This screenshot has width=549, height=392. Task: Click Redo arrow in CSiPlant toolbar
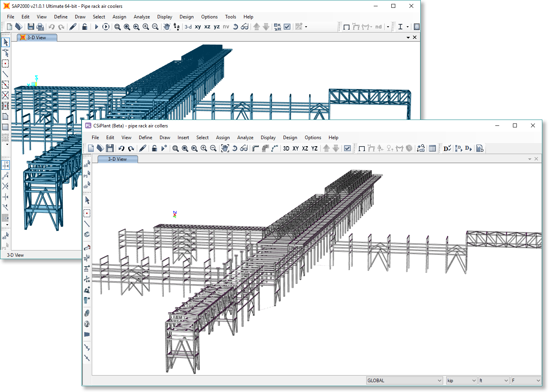131,148
